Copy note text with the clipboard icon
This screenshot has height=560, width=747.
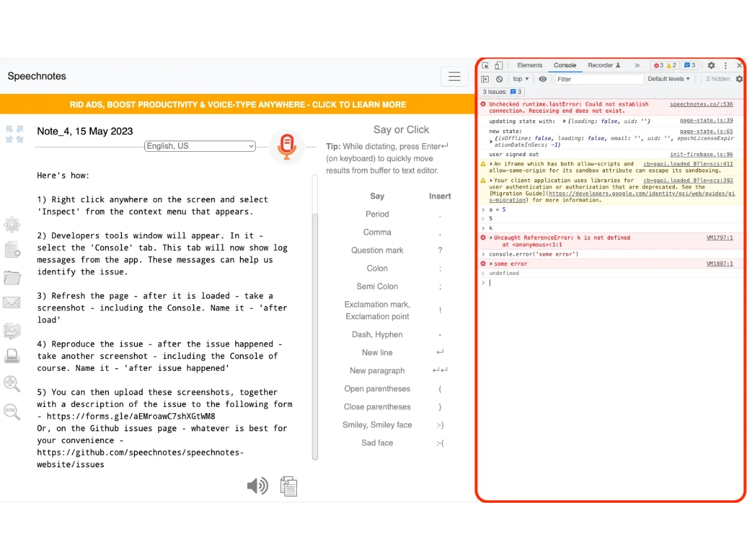pos(289,486)
